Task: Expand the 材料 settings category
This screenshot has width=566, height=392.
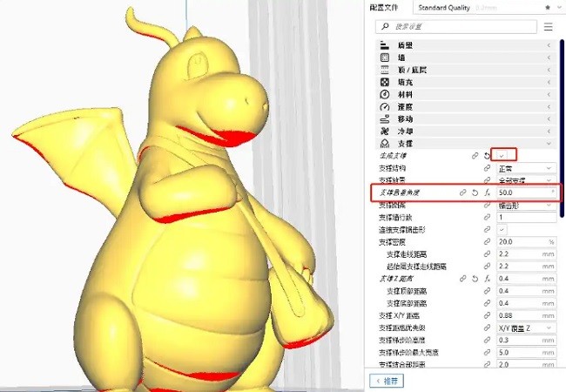Action: click(549, 95)
